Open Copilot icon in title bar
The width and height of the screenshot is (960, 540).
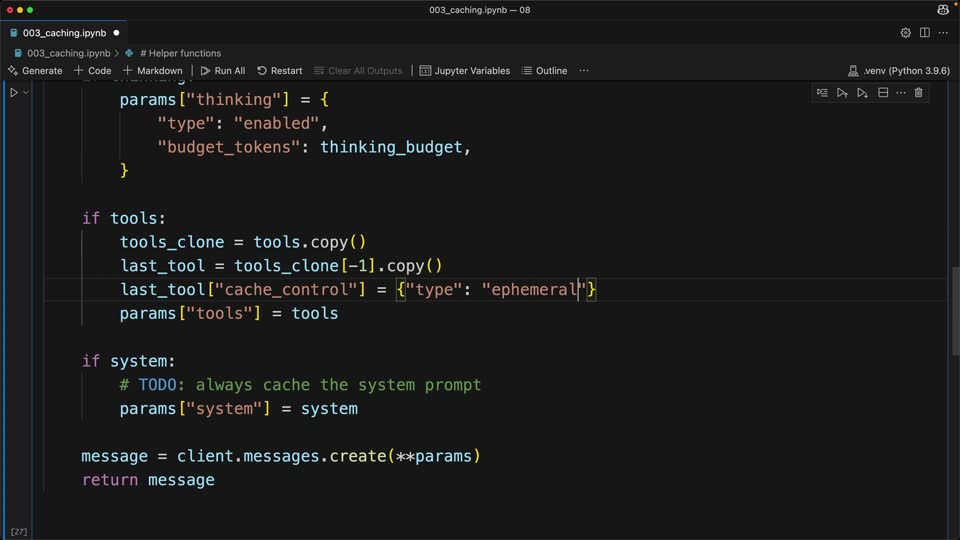pos(943,9)
